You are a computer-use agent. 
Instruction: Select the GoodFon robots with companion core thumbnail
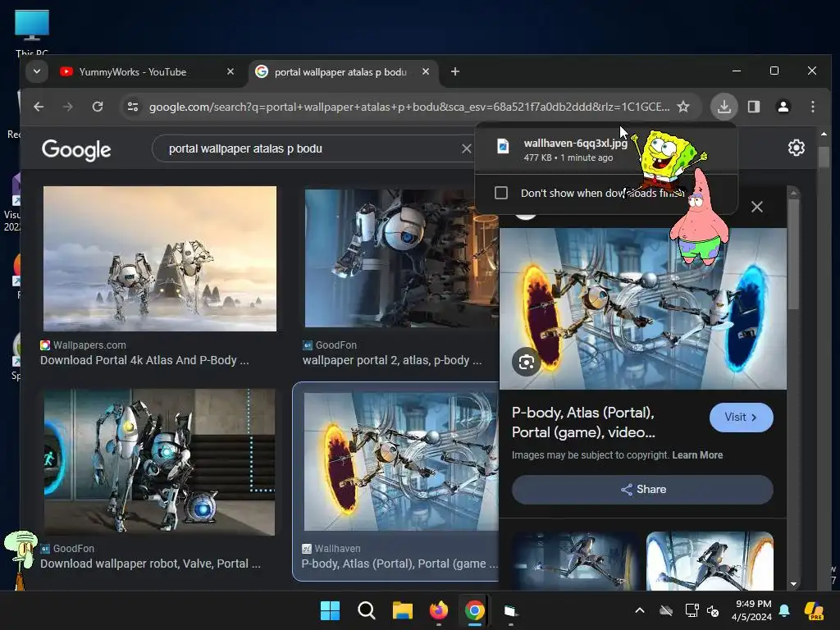click(x=160, y=463)
